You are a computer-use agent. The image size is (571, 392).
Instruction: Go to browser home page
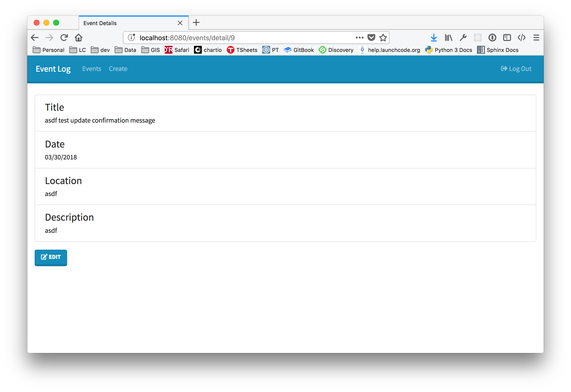coord(79,38)
